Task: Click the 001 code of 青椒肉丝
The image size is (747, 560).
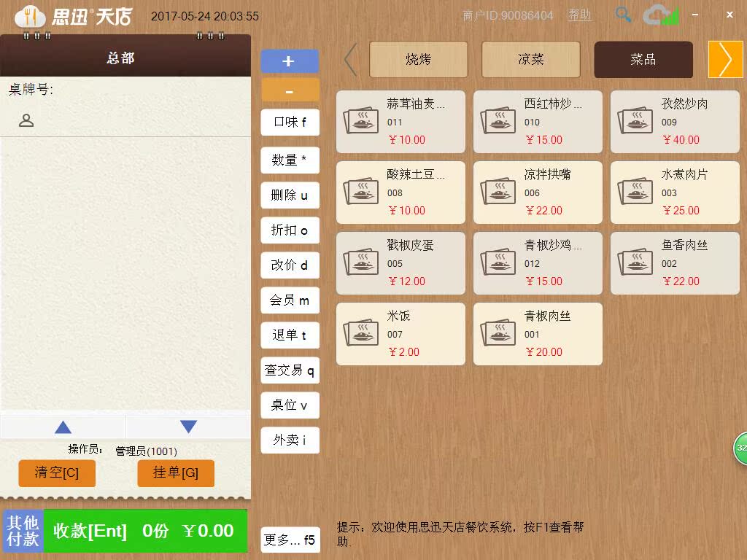Action: pyautogui.click(x=532, y=334)
